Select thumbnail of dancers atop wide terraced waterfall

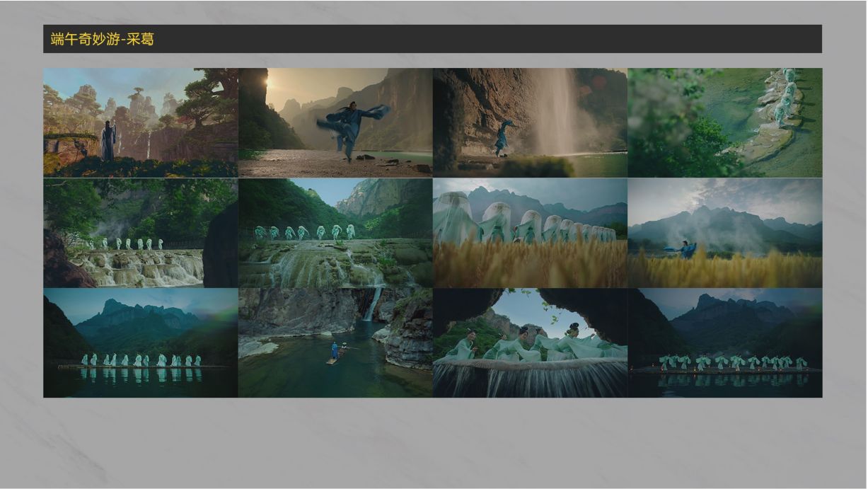point(335,233)
